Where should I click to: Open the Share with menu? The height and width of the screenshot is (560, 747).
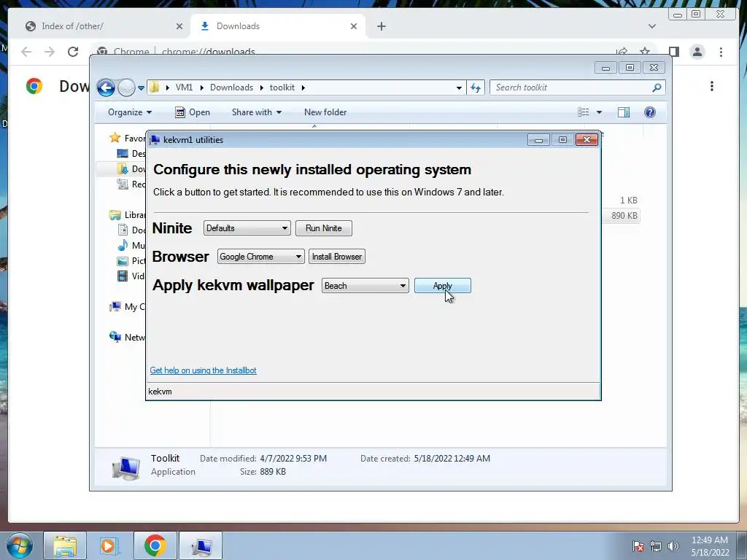click(256, 112)
